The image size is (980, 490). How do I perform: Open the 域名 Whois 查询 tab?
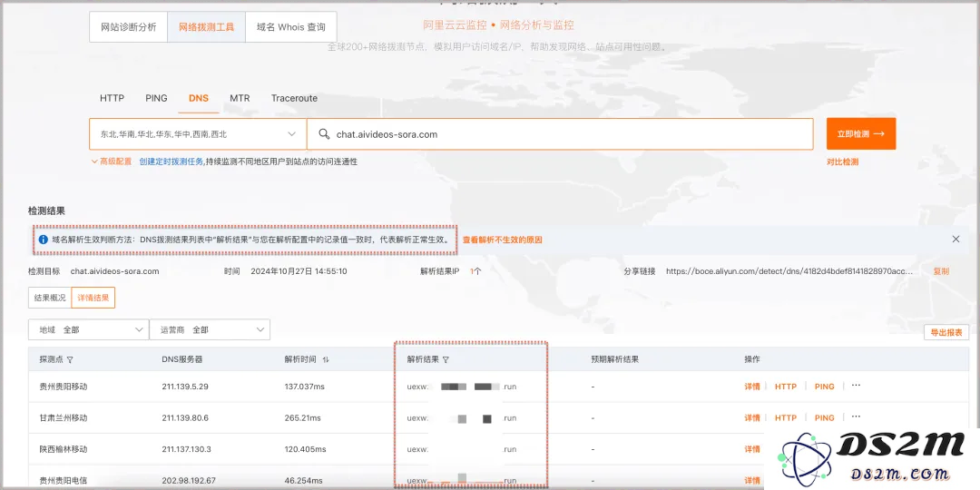click(x=290, y=27)
